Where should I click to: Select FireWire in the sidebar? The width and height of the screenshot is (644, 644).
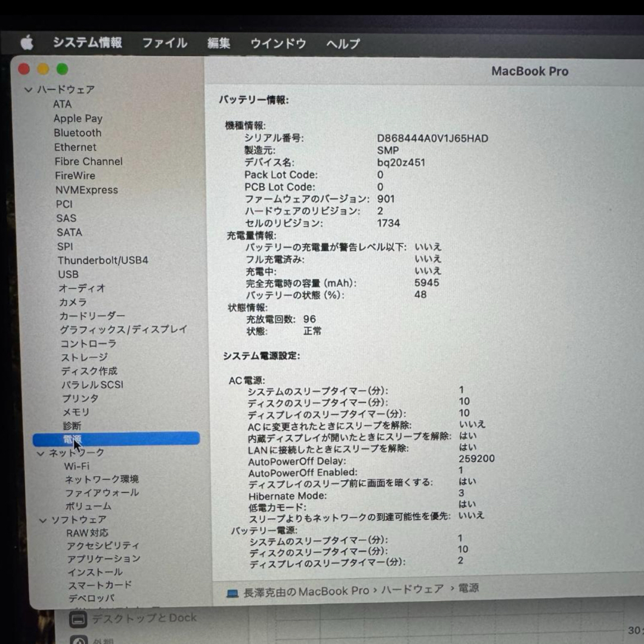[x=75, y=176]
